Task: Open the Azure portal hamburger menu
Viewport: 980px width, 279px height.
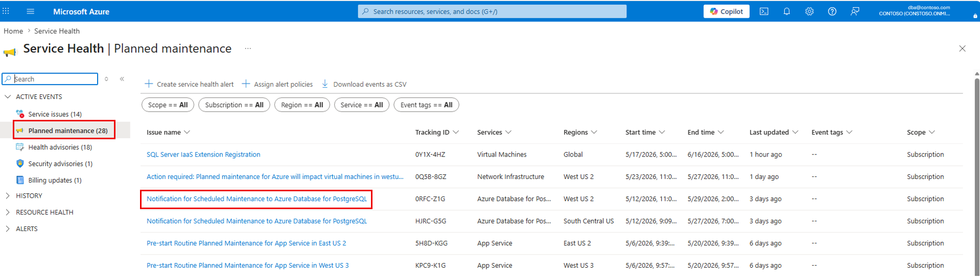Action: coord(30,11)
